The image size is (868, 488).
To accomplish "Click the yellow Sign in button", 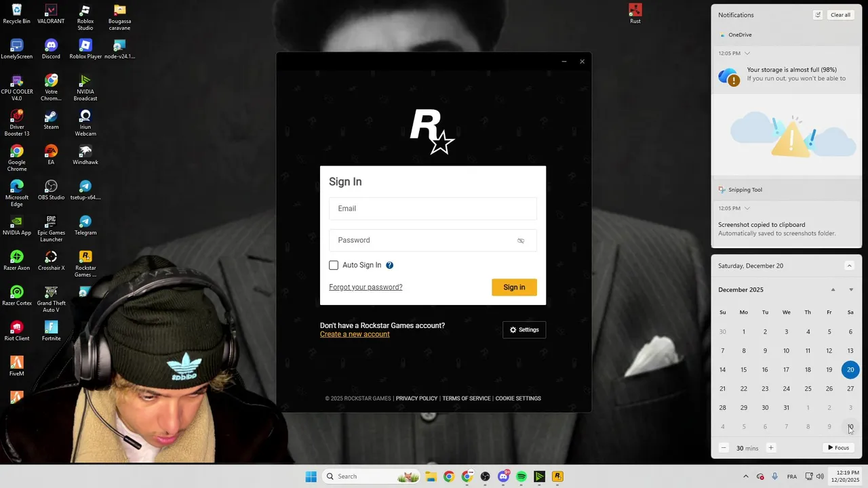I will (x=514, y=287).
